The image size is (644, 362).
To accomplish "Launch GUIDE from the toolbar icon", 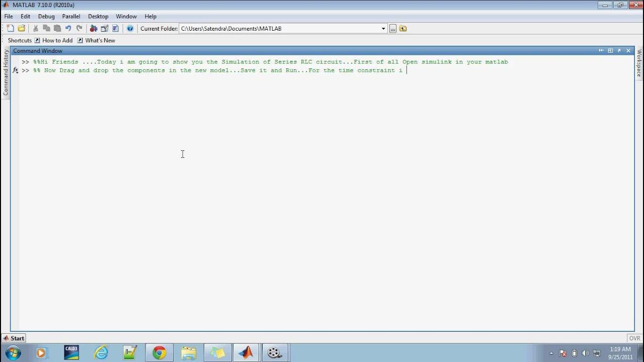I will [105, 29].
